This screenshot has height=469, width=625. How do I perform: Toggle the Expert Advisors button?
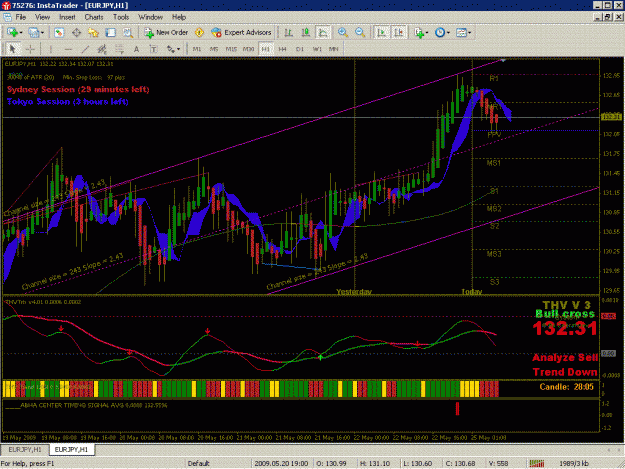click(242, 33)
